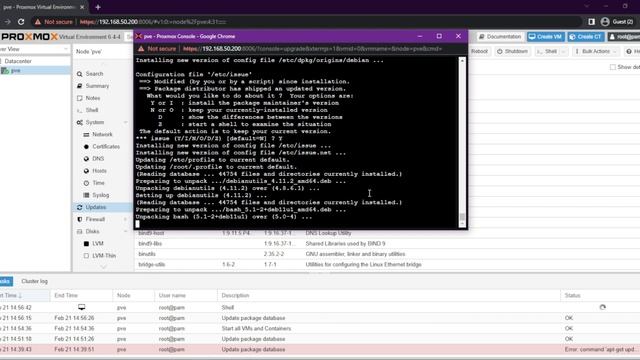Collapse the Disks group chevron

[125, 231]
